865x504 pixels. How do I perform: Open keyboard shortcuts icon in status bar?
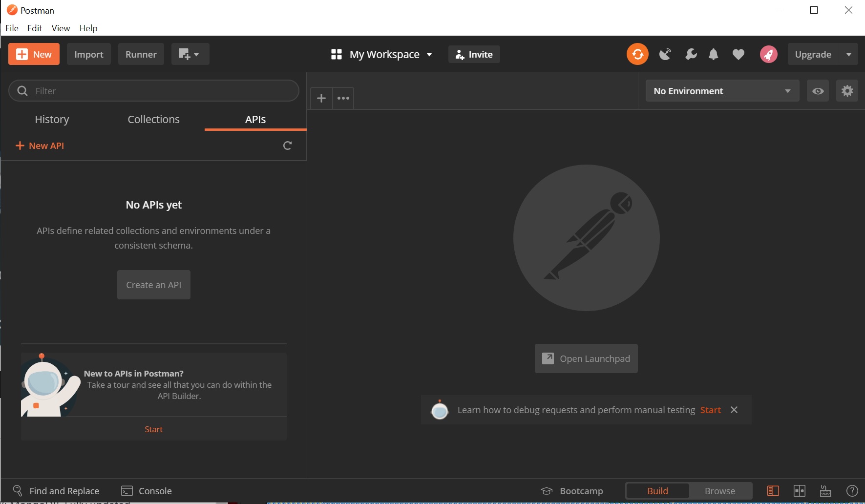tap(825, 491)
